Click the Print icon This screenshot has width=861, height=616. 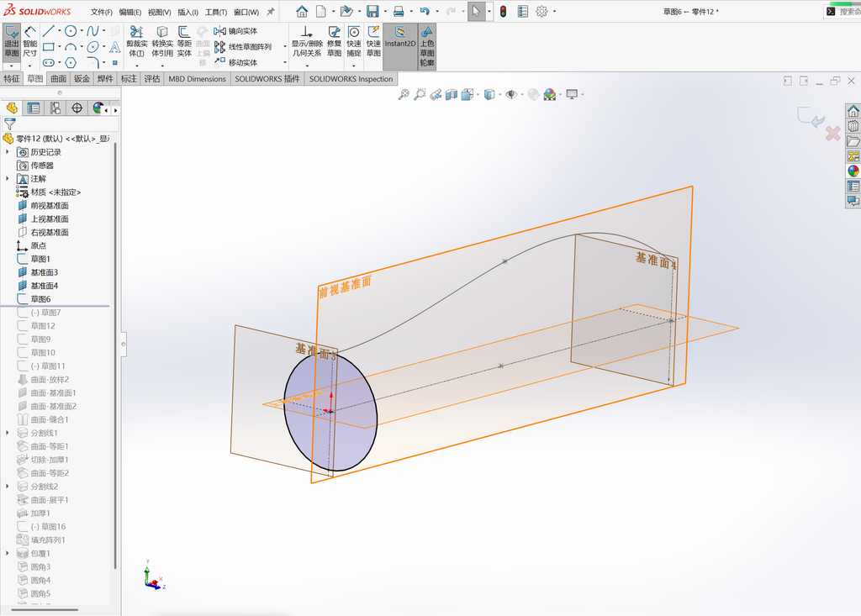(x=399, y=11)
